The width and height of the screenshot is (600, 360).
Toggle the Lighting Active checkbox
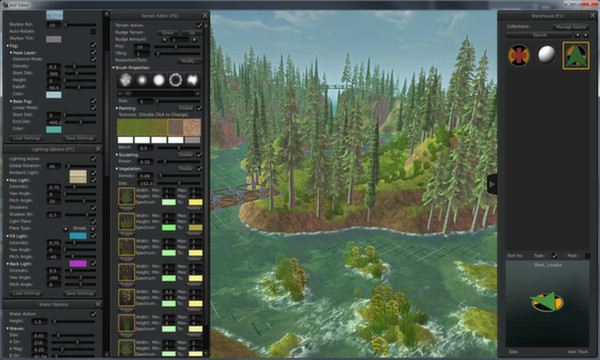pos(93,158)
